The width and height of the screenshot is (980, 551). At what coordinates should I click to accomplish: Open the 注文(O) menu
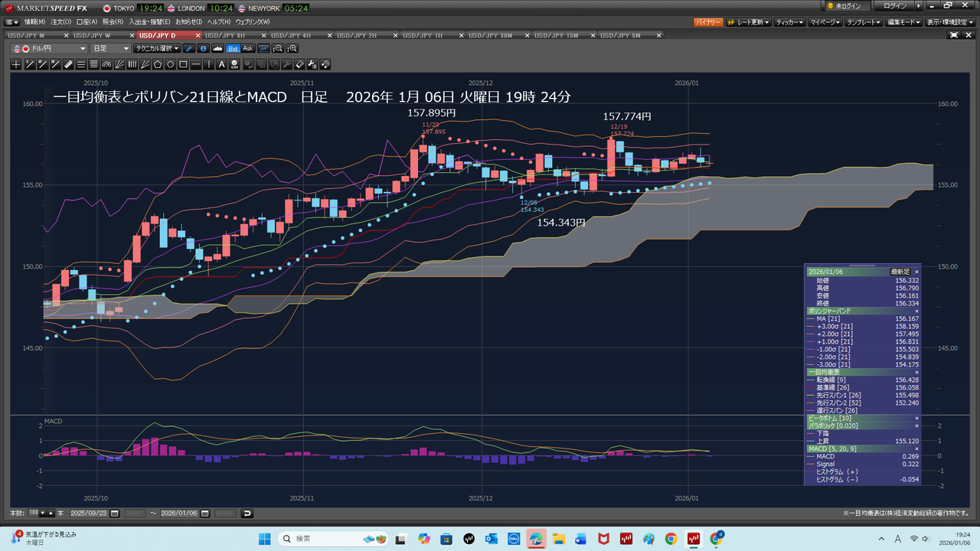pyautogui.click(x=60, y=21)
